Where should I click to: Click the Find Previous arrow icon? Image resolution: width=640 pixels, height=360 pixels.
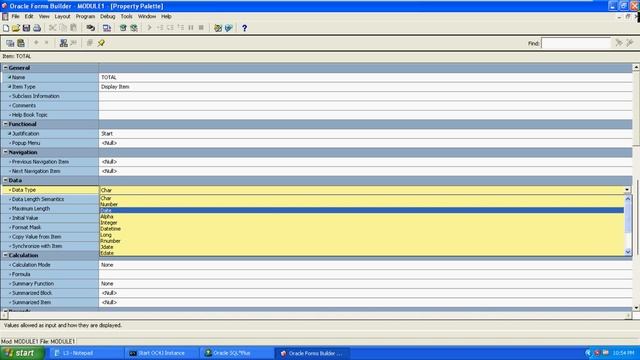click(x=630, y=43)
